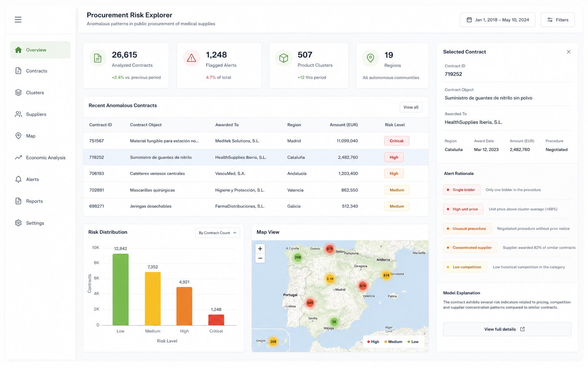The image size is (588, 368).
Task: Click View all anomalous contracts
Action: 411,107
